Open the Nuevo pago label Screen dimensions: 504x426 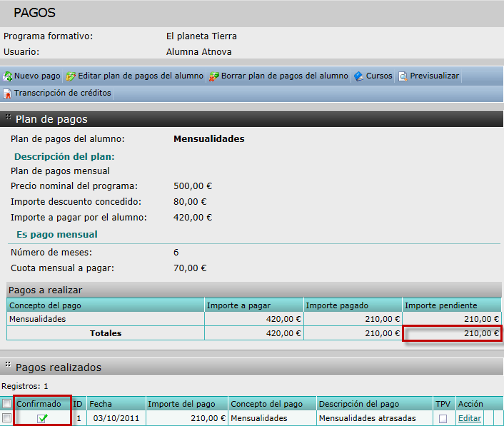point(37,76)
